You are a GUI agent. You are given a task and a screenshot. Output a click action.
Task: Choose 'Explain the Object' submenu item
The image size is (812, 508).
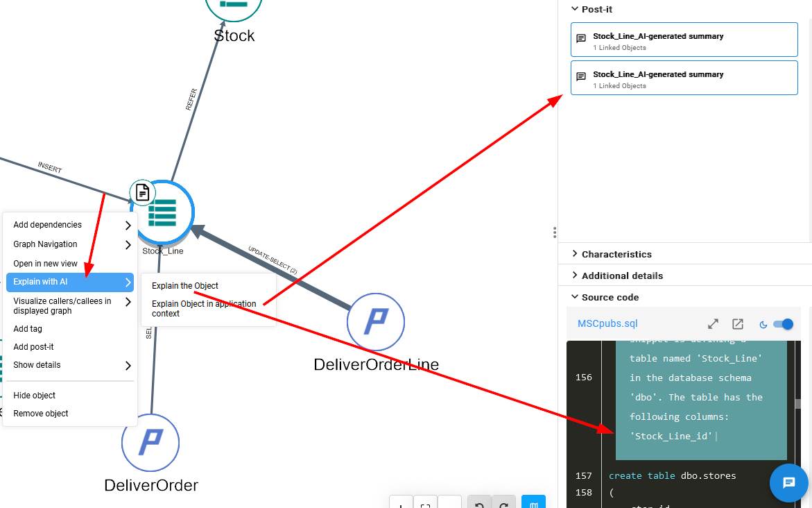point(185,286)
